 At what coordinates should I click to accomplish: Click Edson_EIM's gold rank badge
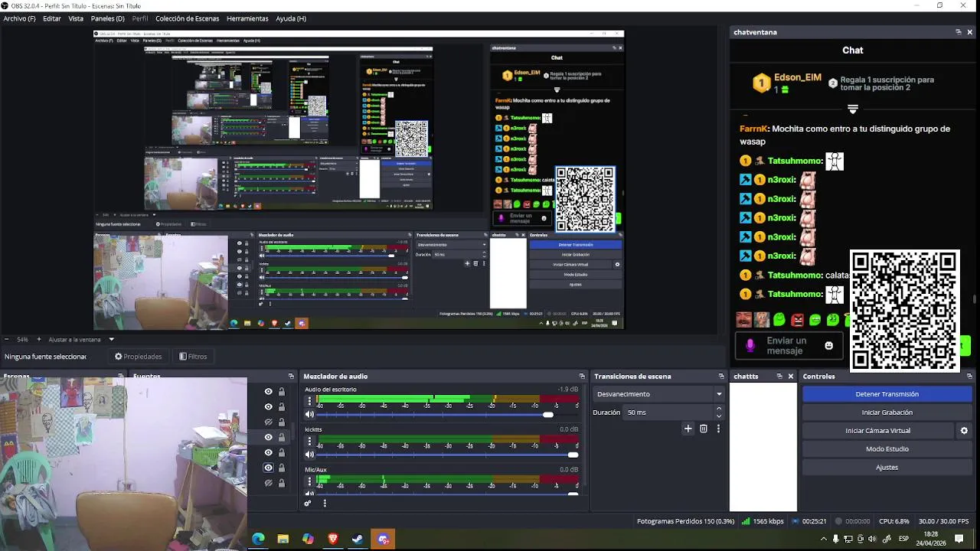coord(762,83)
